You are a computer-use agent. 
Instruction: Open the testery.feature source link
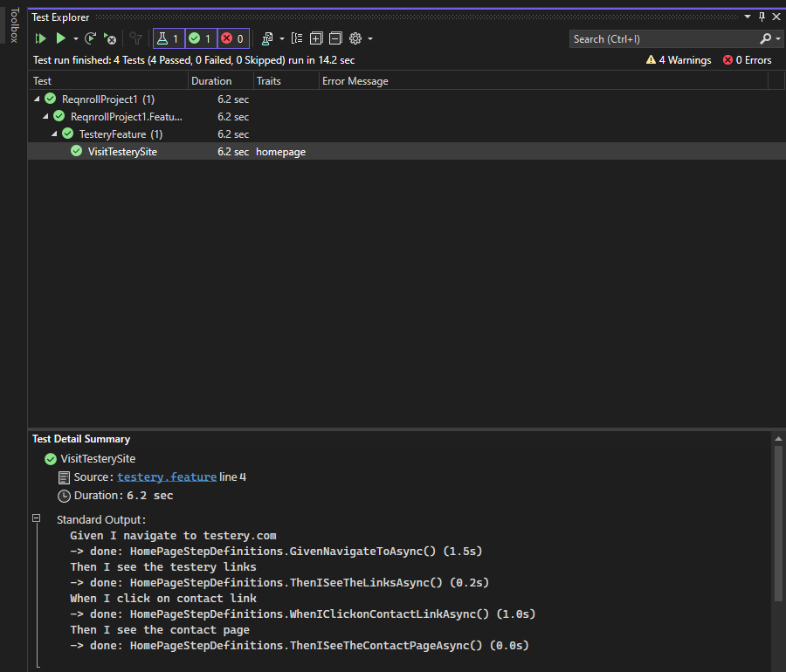pyautogui.click(x=166, y=477)
